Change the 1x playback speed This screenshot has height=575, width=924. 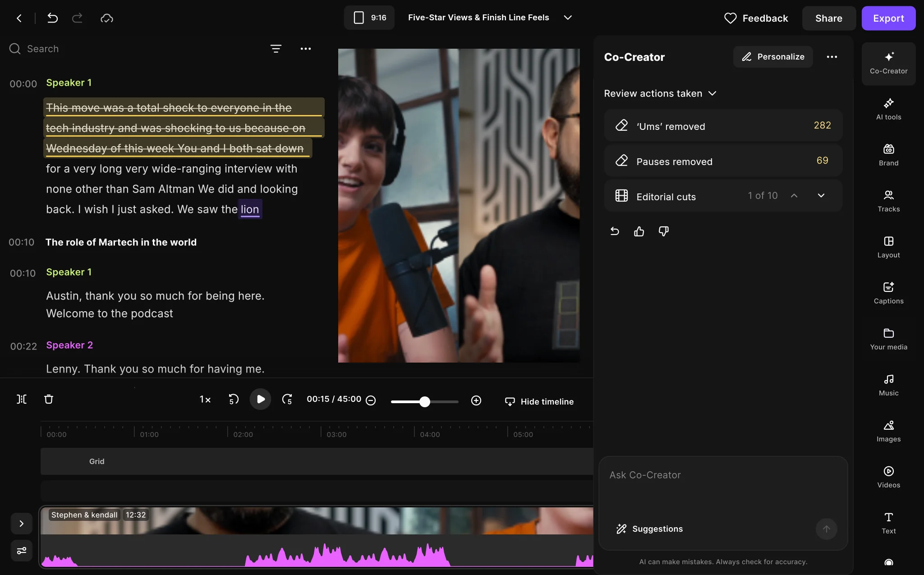point(205,399)
